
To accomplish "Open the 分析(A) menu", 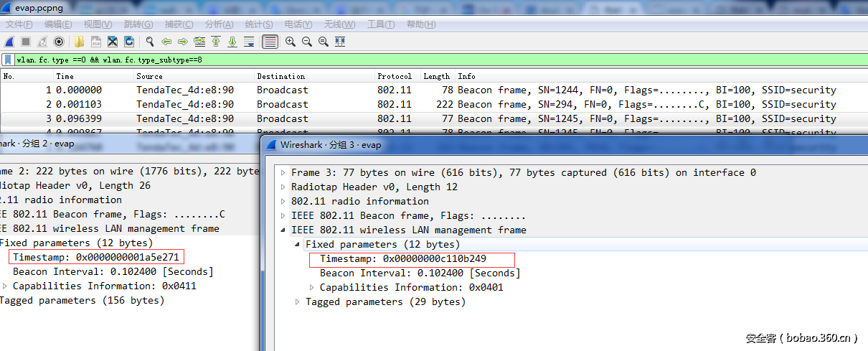I will (219, 24).
